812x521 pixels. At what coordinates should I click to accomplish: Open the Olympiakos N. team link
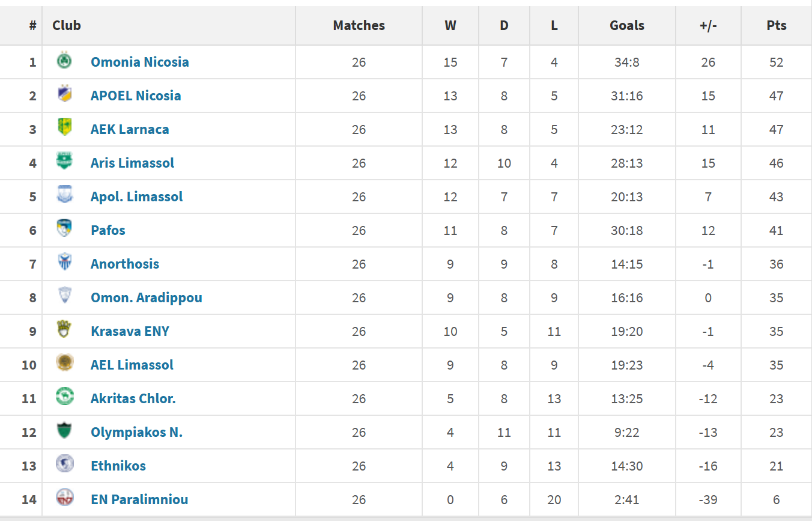136,432
